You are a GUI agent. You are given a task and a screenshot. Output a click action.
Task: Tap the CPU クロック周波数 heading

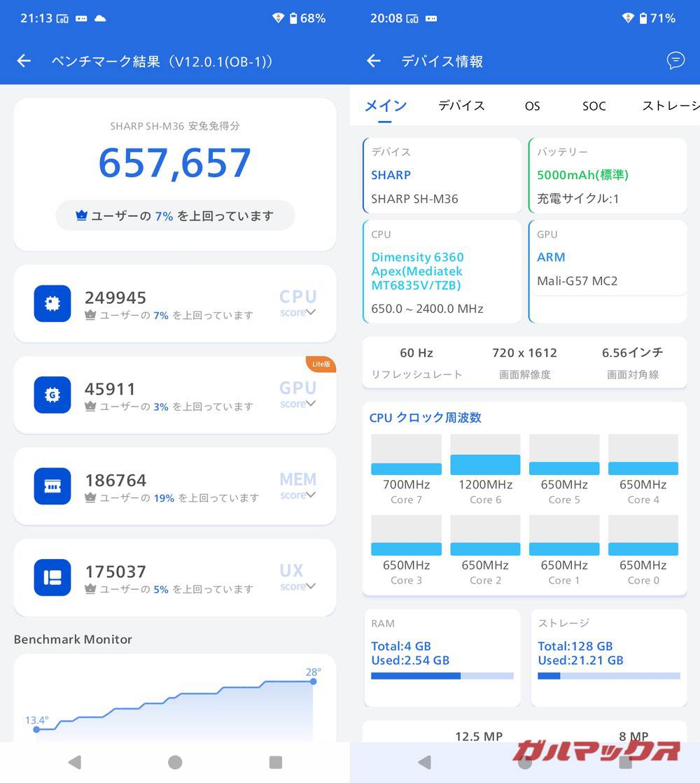425,418
